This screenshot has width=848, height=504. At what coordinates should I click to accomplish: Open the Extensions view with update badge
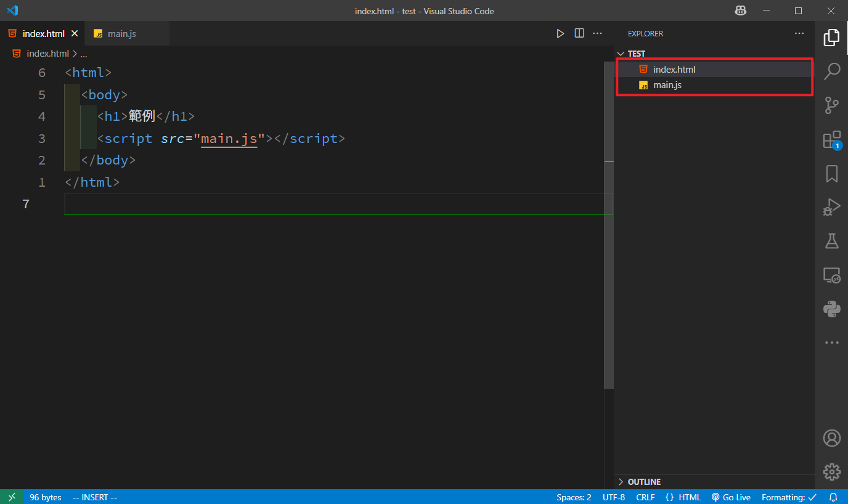point(831,140)
